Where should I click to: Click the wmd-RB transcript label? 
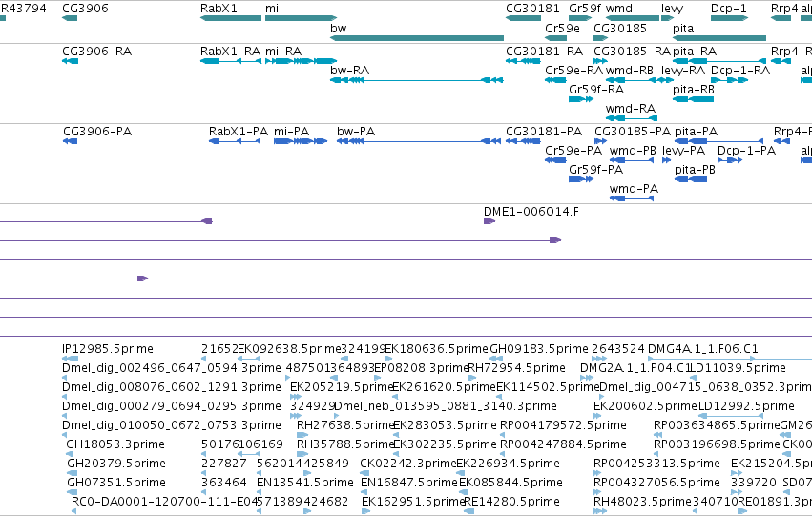point(630,71)
